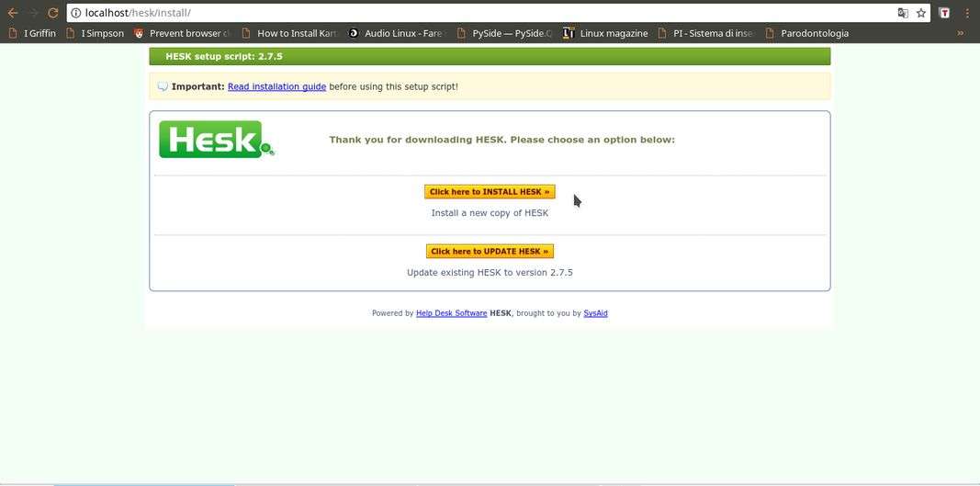
Task: Open the Prevent browser bookmark
Action: point(183,33)
